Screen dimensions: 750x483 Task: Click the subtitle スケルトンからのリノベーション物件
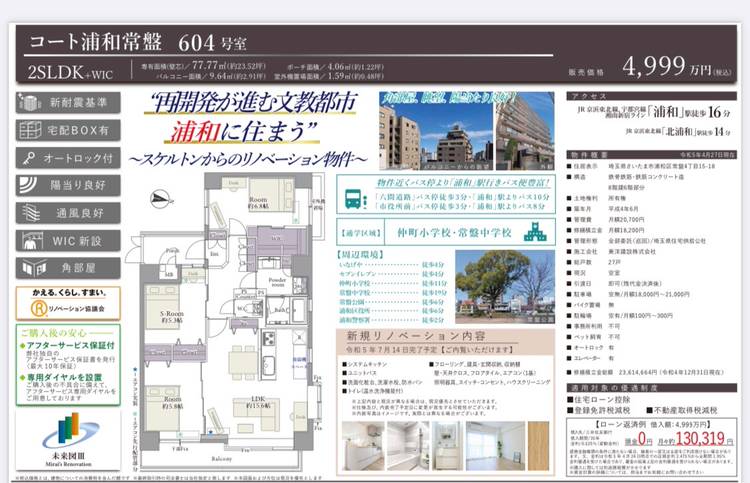coord(248,159)
